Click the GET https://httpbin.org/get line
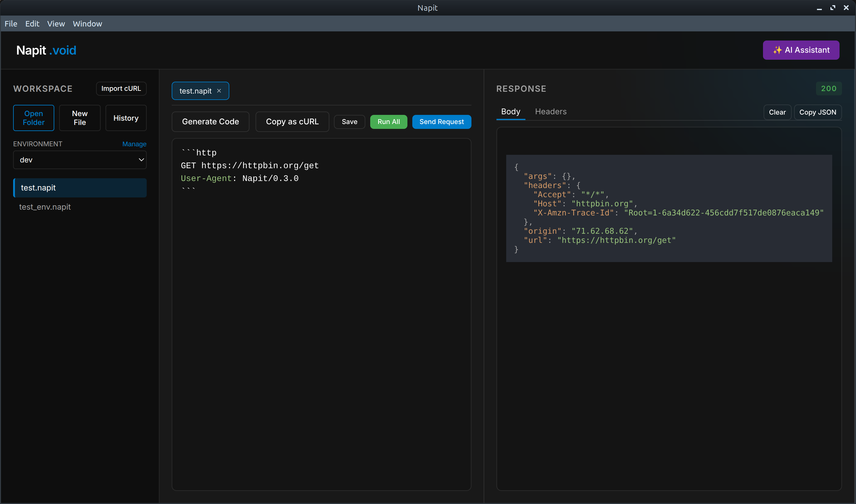Image resolution: width=856 pixels, height=504 pixels. [250, 165]
